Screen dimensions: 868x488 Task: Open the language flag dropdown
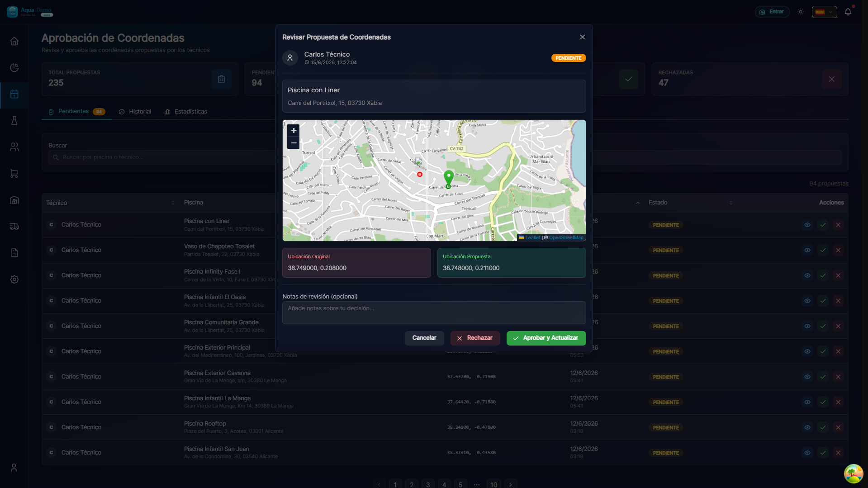tap(824, 12)
